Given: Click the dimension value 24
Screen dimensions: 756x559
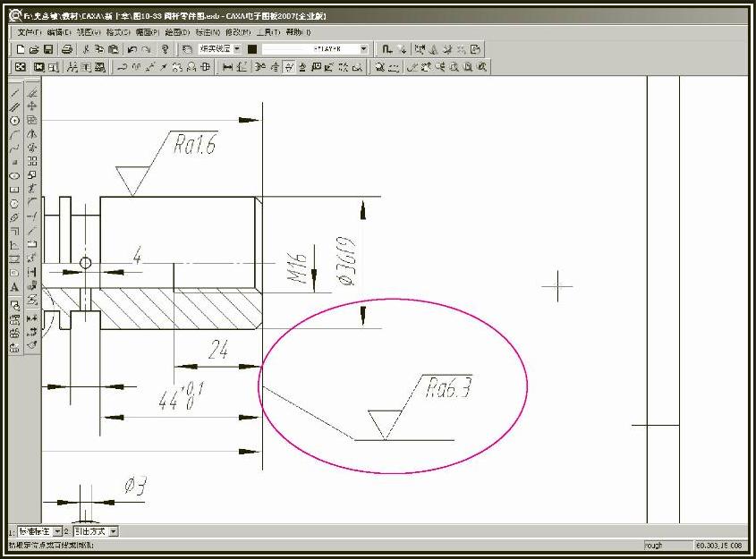Looking at the screenshot, I should coord(218,350).
